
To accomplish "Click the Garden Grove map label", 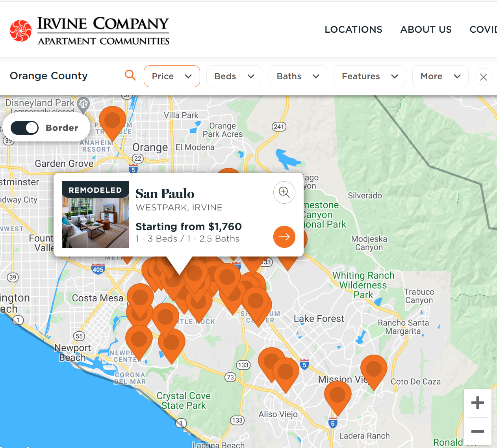I will point(64,164).
